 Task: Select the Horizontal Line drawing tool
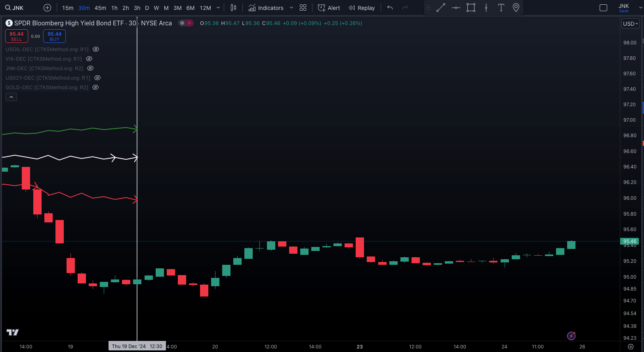coord(456,8)
